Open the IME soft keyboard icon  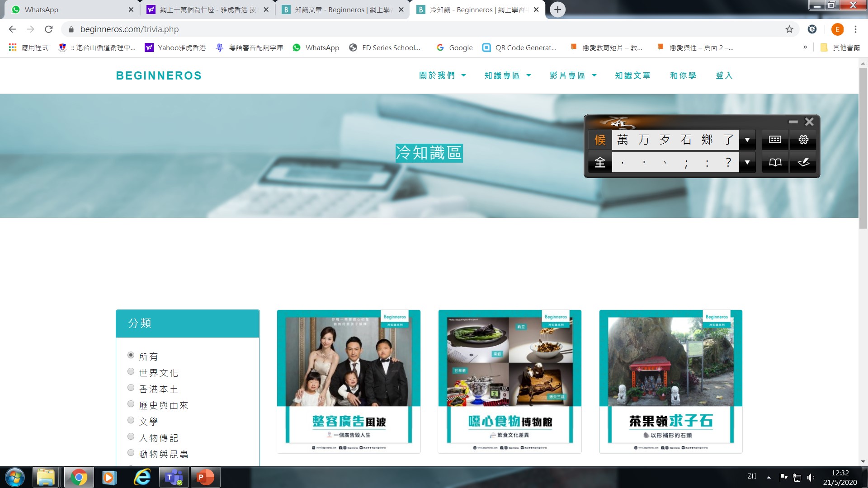[775, 140]
